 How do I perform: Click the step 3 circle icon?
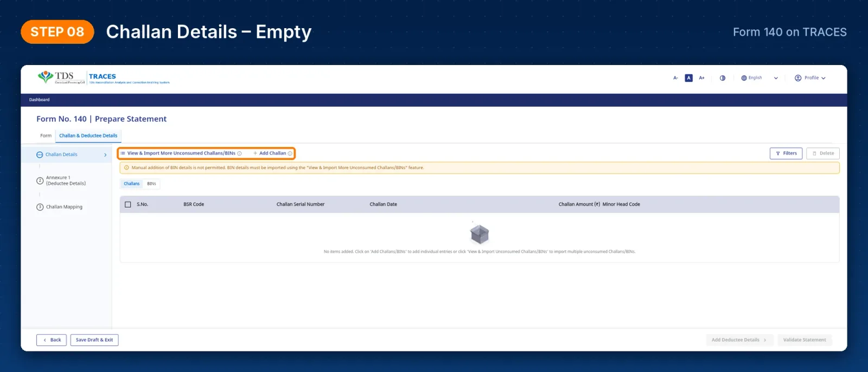click(40, 207)
